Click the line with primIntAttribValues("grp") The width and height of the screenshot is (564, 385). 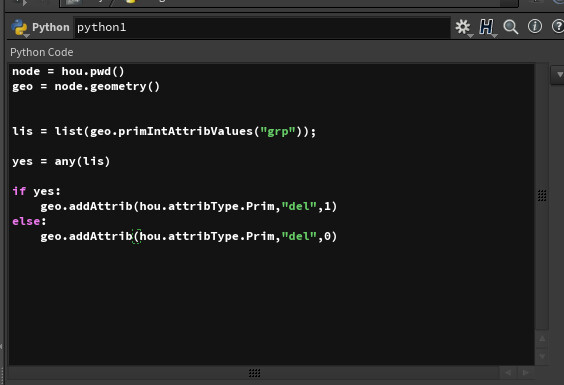(164, 131)
